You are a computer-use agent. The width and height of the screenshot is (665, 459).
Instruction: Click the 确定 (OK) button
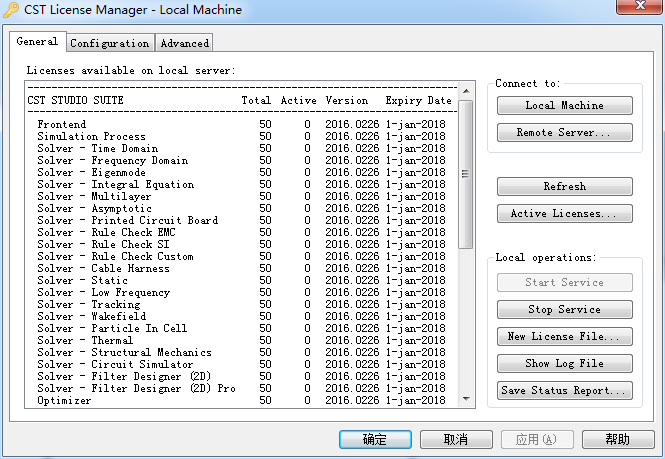click(x=375, y=439)
